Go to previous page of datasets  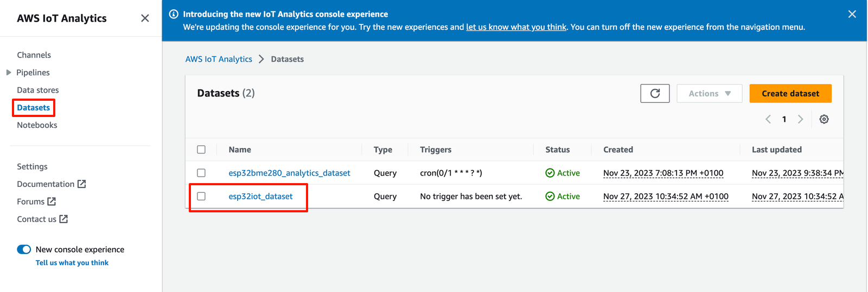point(768,119)
